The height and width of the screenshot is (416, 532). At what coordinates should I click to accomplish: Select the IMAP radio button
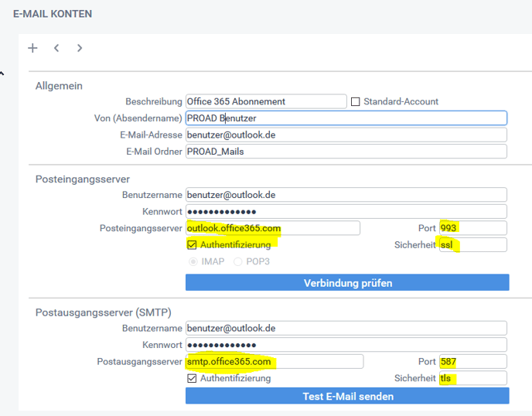pos(193,262)
